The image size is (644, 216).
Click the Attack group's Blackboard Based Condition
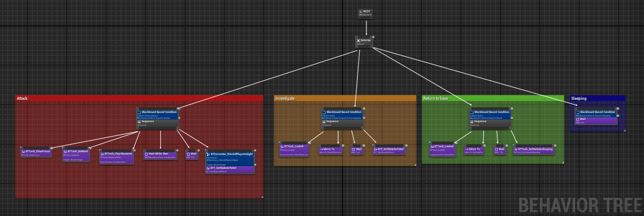coord(158,115)
